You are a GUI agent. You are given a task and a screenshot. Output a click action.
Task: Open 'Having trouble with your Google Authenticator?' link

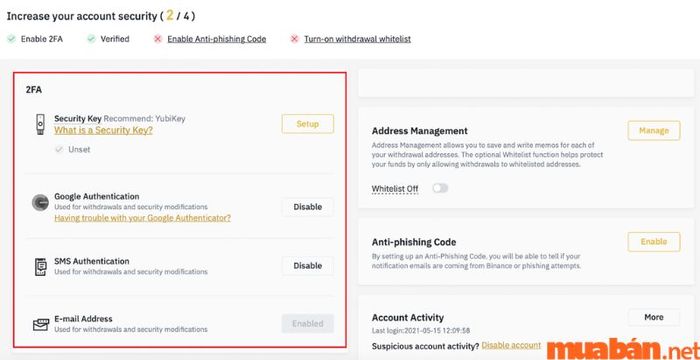pos(142,218)
